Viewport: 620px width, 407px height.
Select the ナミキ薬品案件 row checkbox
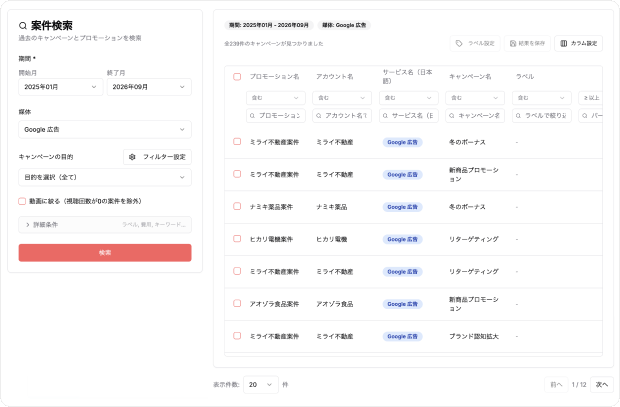pos(237,206)
